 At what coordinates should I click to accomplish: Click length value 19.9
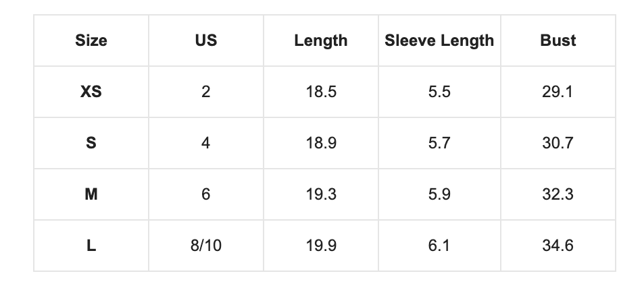[321, 246]
